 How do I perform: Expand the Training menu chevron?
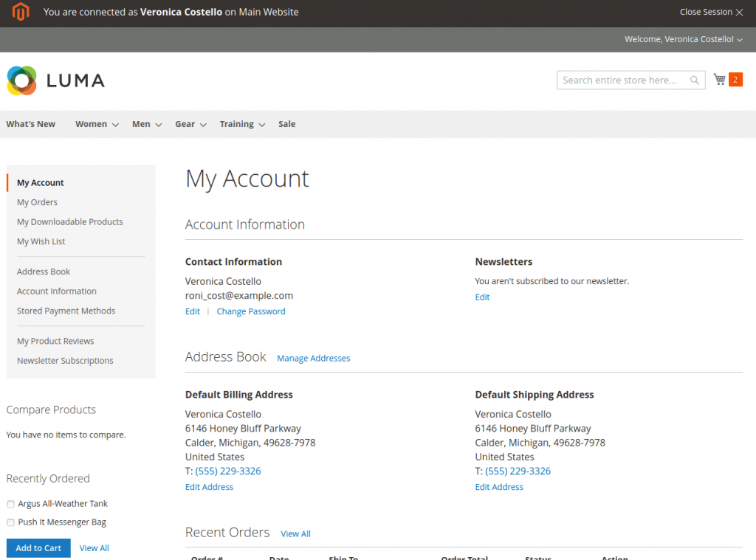coord(262,125)
